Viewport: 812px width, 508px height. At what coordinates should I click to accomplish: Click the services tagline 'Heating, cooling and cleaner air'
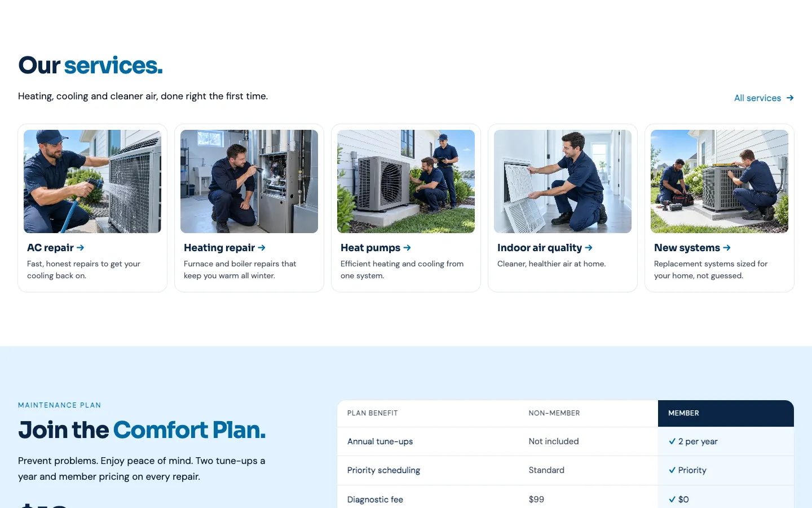click(143, 96)
